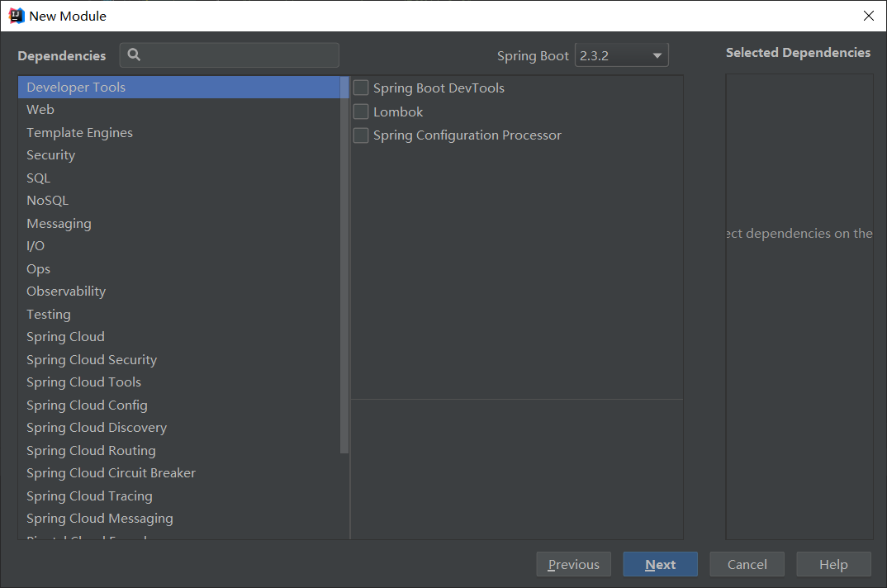Select Spring Cloud Messaging category
The height and width of the screenshot is (588, 887).
pos(179,519)
